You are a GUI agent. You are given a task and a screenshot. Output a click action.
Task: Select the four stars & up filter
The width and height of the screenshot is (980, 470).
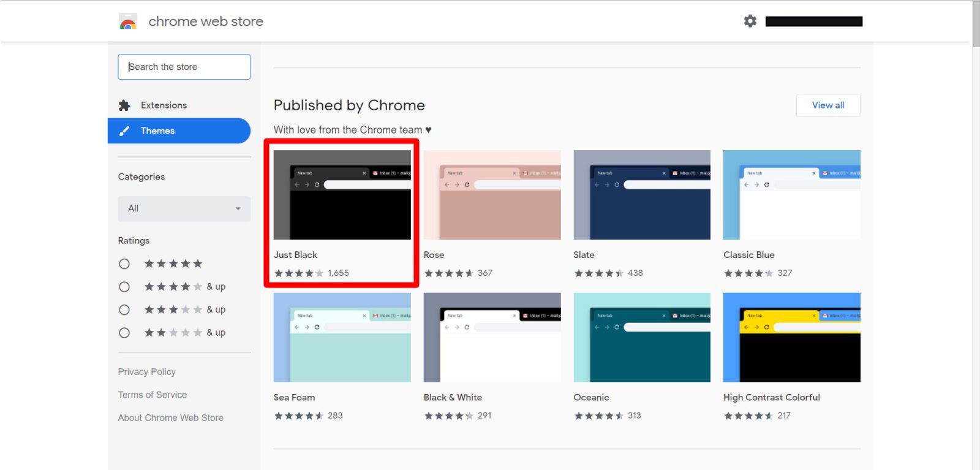click(x=124, y=287)
